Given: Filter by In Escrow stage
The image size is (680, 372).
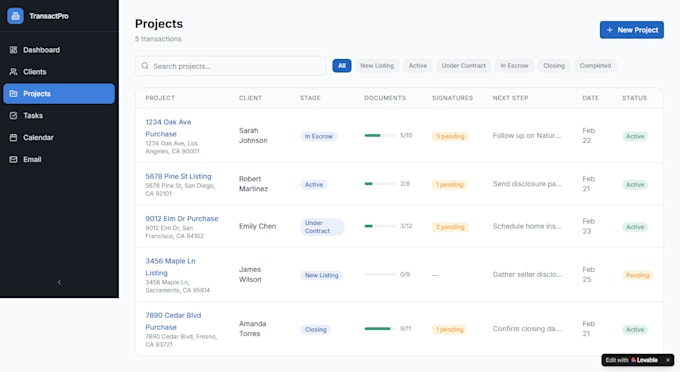Looking at the screenshot, I should [514, 65].
